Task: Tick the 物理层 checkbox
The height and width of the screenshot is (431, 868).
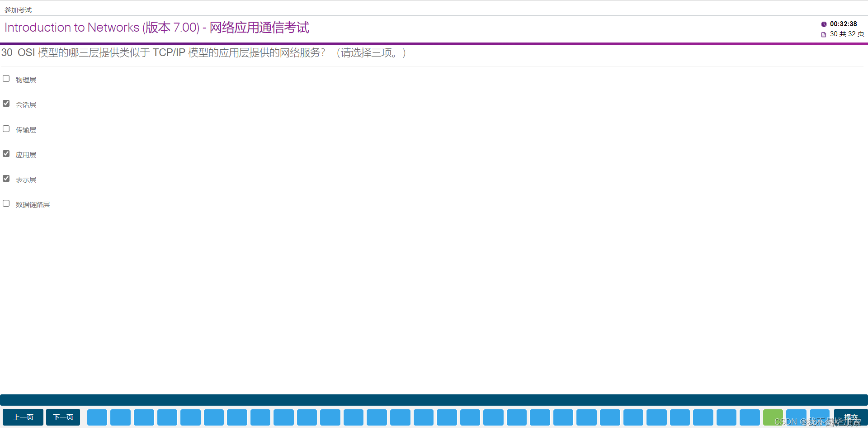Action: [x=6, y=79]
